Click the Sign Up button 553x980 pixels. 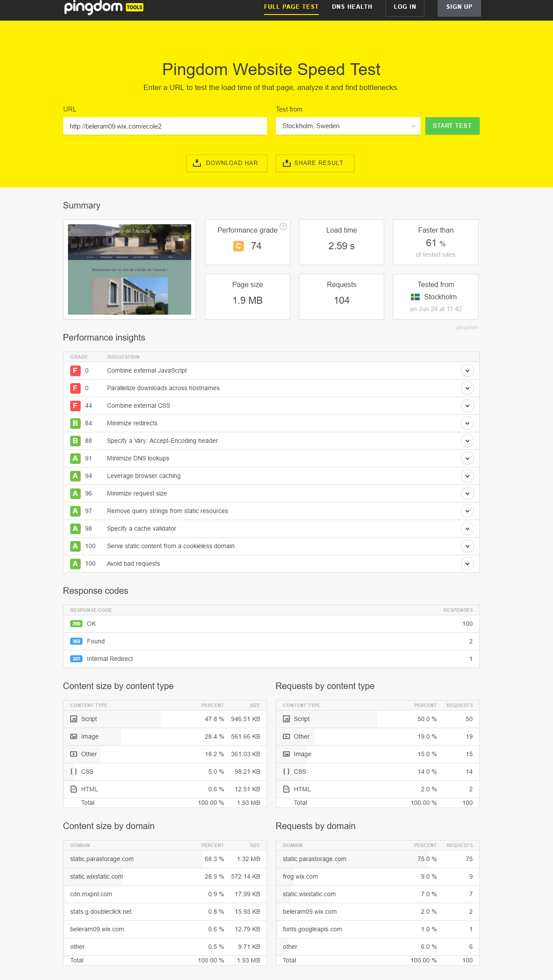point(459,7)
